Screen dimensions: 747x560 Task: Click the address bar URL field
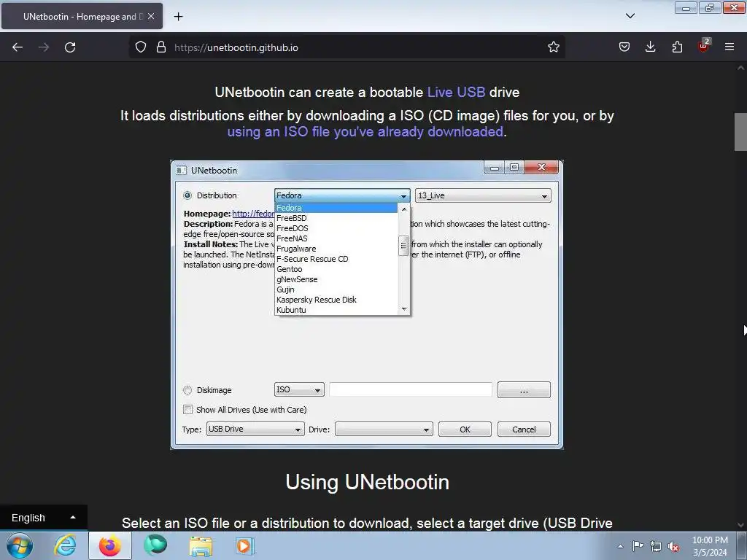coord(347,47)
